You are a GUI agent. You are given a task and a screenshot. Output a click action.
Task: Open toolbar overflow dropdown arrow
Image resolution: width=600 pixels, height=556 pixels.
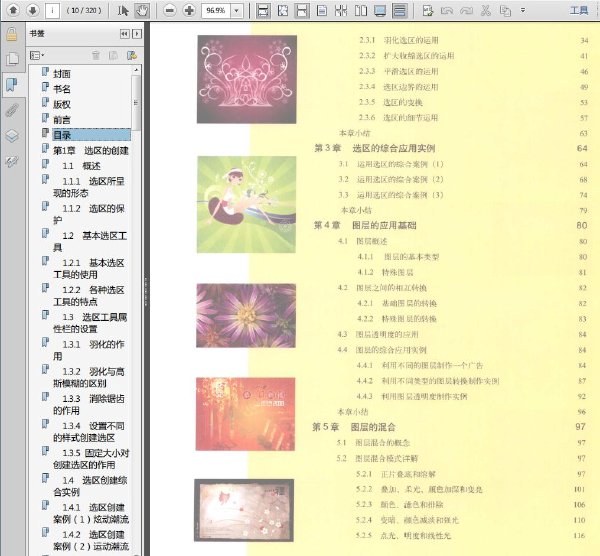523,10
